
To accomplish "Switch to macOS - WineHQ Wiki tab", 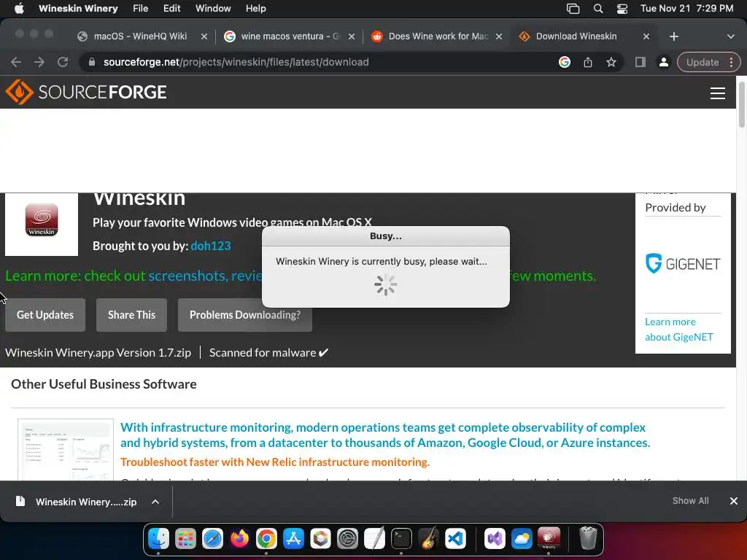I will coord(140,36).
